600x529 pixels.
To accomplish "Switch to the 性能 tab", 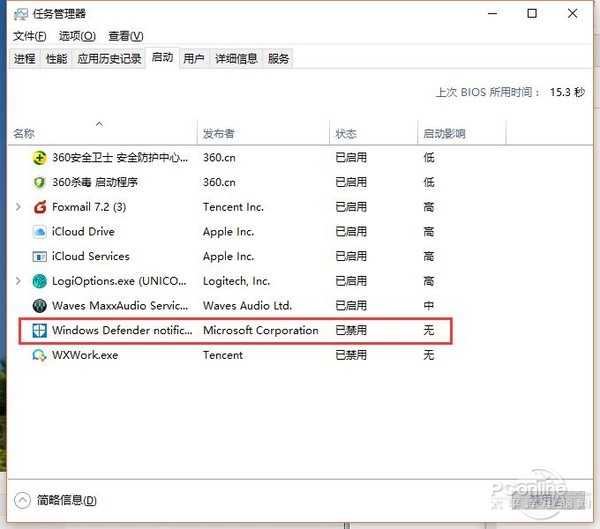I will pyautogui.click(x=56, y=59).
